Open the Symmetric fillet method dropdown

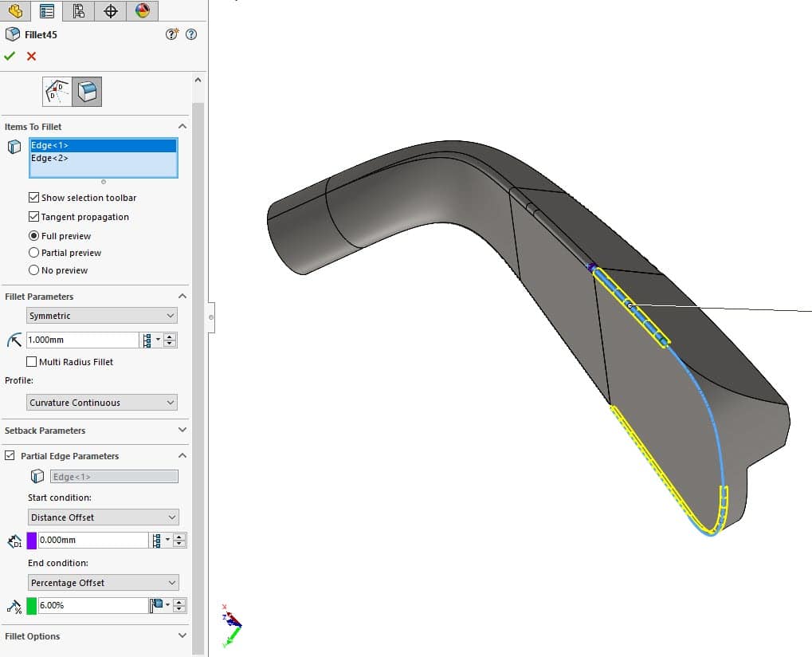pyautogui.click(x=101, y=316)
